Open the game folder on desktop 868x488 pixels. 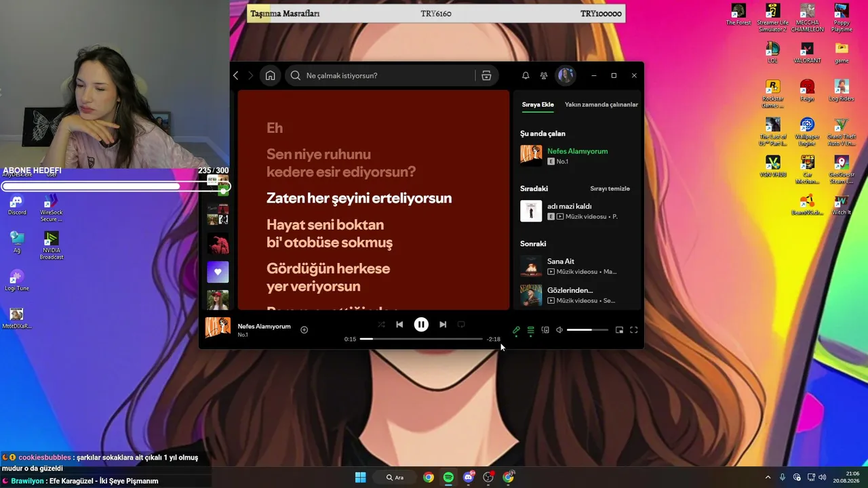point(842,53)
